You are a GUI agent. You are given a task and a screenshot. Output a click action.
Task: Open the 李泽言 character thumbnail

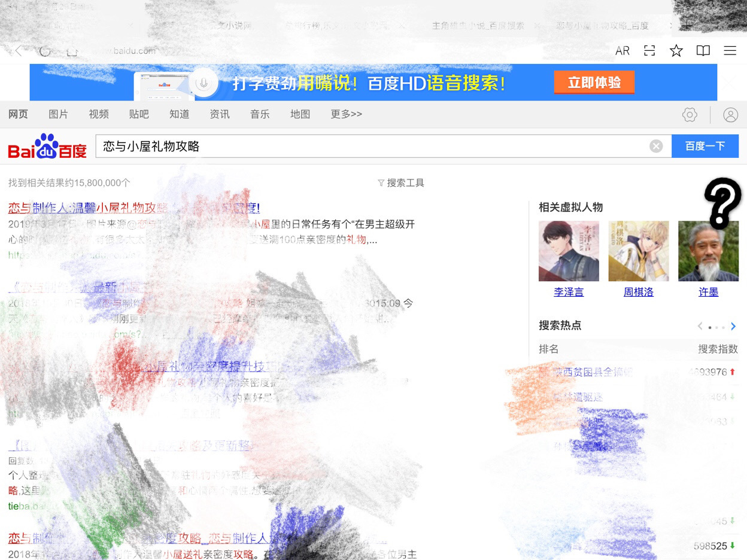click(569, 251)
